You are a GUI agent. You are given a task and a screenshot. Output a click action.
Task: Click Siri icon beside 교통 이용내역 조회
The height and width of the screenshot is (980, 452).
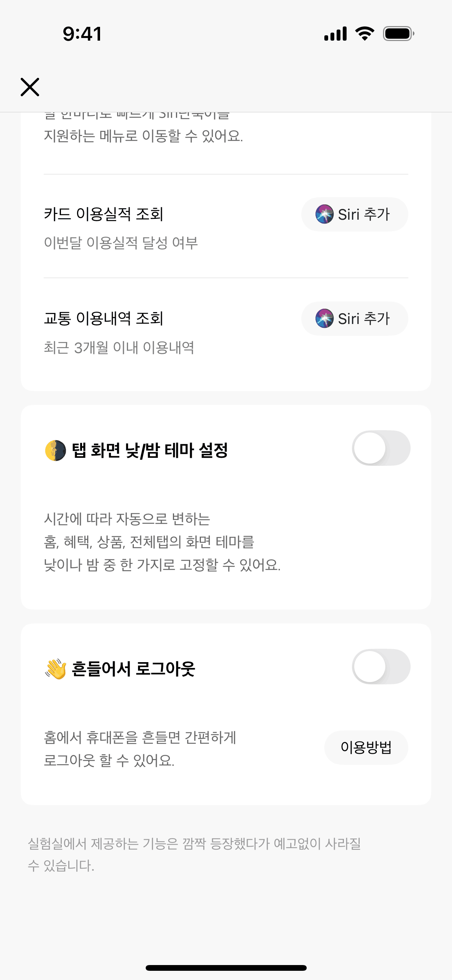(x=324, y=318)
